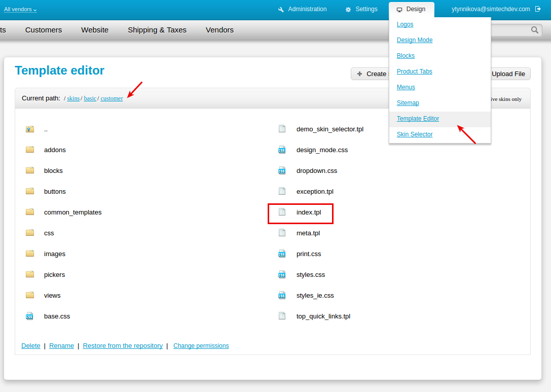Viewport: 551px width, 392px height.
Task: Click the Create button
Action: (371, 74)
